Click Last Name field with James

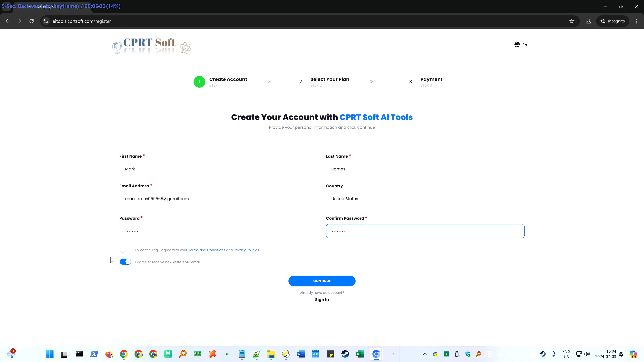[x=425, y=169]
